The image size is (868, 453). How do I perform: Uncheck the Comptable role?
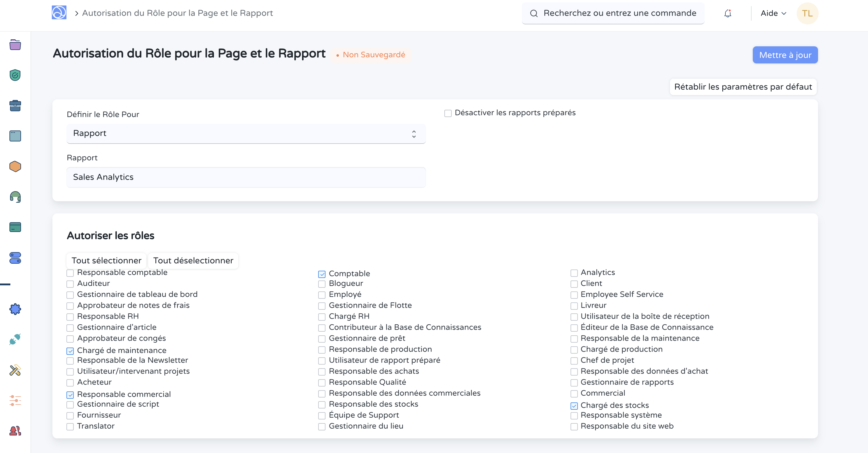[x=322, y=274]
